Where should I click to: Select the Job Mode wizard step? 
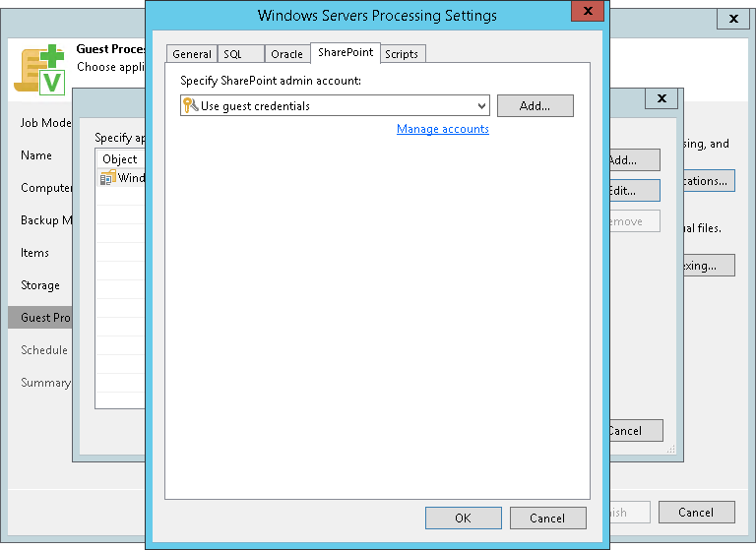[46, 122]
